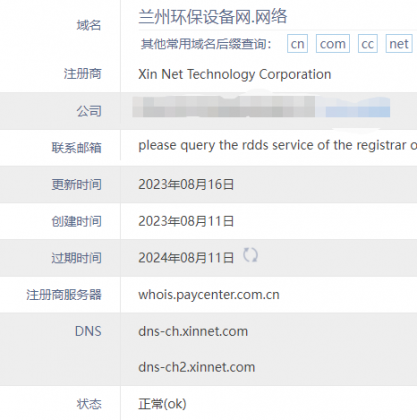
Task: Click the contact email rdds service text
Action: [277, 146]
